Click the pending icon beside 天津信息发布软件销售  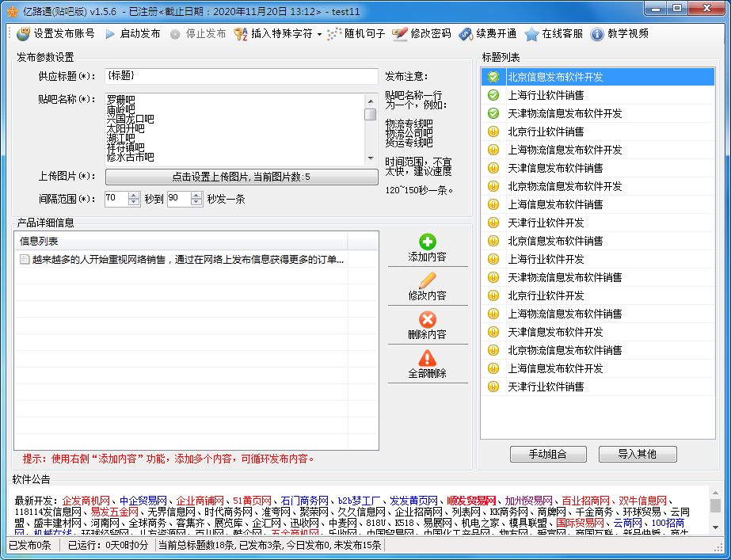[493, 168]
